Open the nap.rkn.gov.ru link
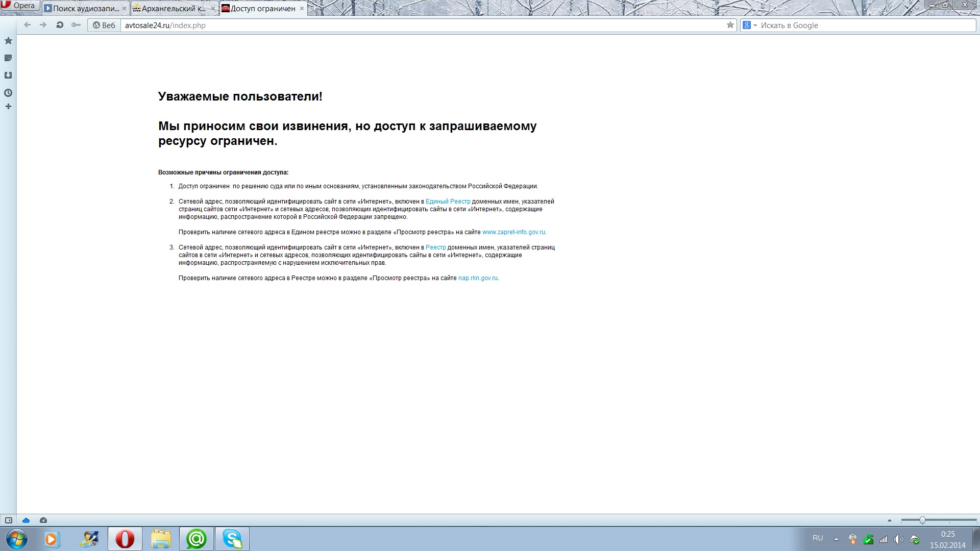This screenshot has height=551, width=980. [478, 278]
